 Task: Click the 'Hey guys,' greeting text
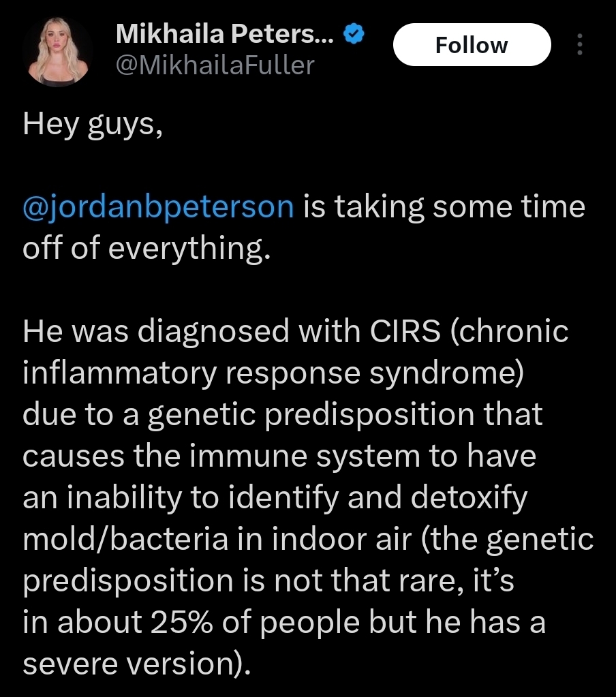93,125
